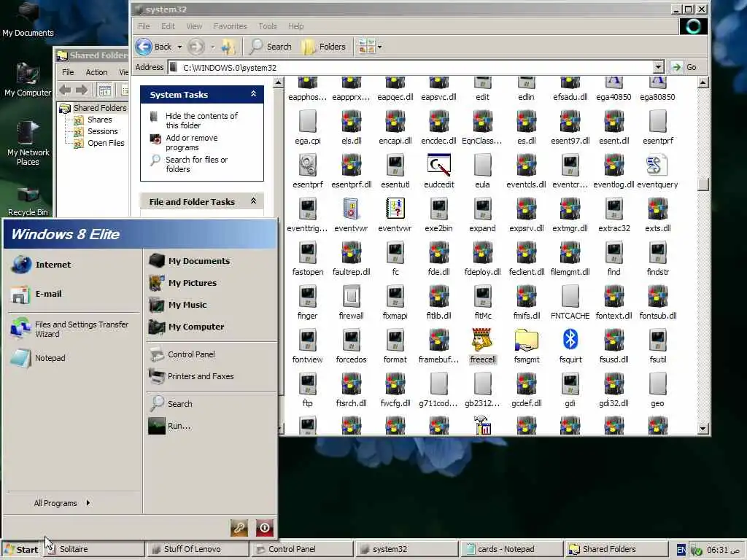Select Shares in Shared Folders tree

[x=99, y=120]
